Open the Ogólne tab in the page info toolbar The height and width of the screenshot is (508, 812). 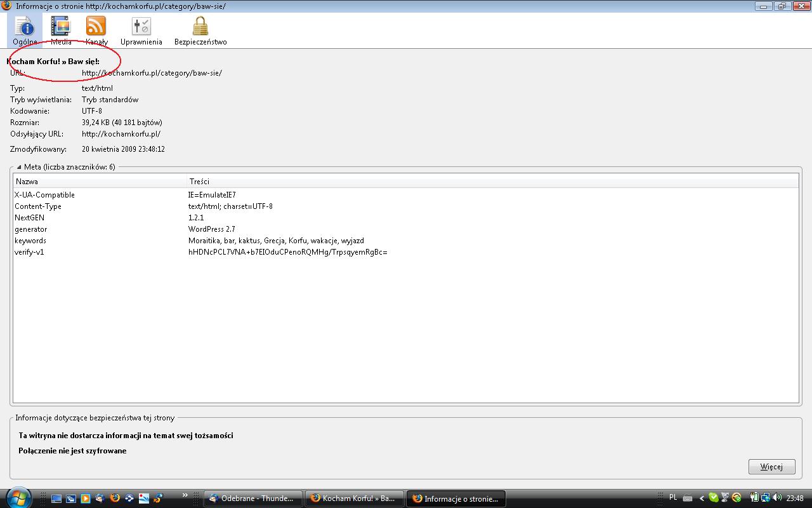tap(25, 30)
